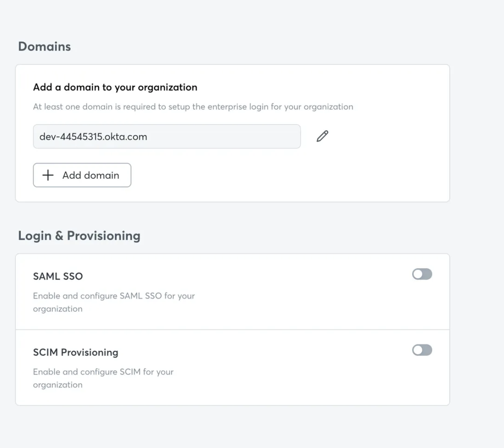Focus the dev-44545315.okta.com domain field
This screenshot has width=504, height=448.
coord(167,137)
